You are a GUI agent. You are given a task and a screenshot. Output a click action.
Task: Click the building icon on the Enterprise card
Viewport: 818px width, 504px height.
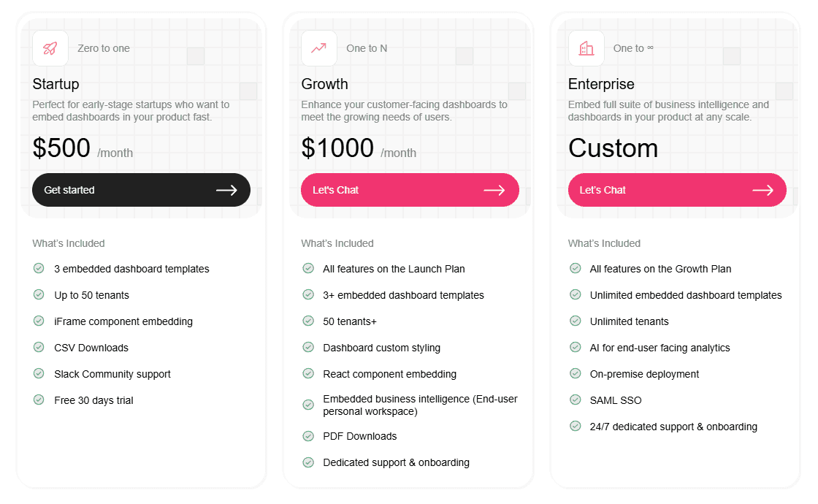pyautogui.click(x=586, y=47)
